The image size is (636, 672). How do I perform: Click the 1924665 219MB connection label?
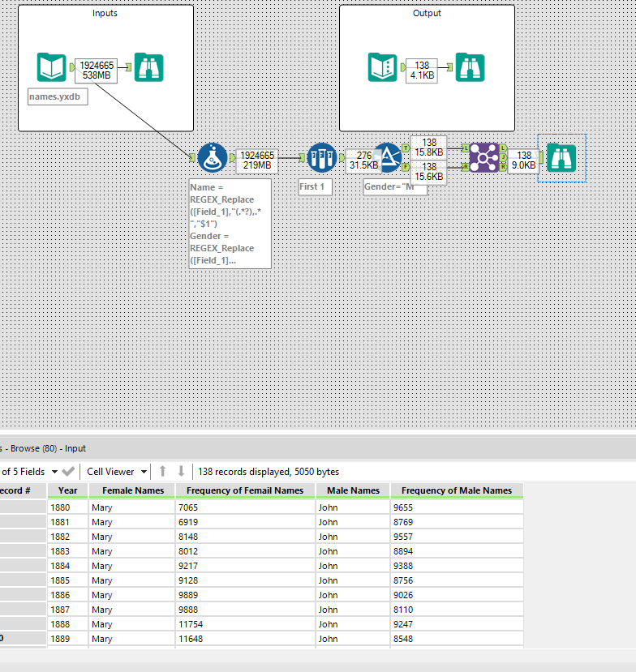pyautogui.click(x=257, y=161)
